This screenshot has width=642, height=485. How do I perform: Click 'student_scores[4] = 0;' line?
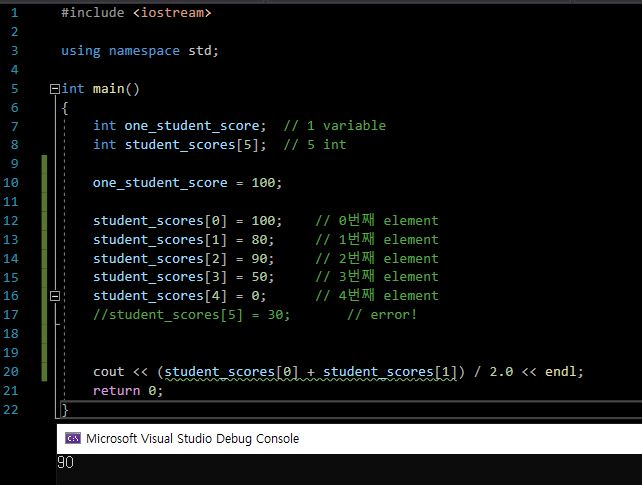pyautogui.click(x=180, y=296)
